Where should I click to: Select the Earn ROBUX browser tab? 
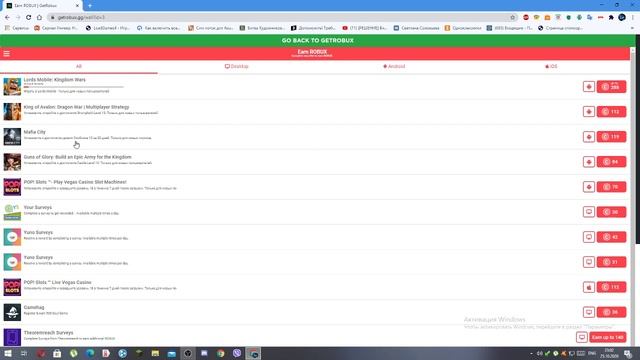point(43,6)
